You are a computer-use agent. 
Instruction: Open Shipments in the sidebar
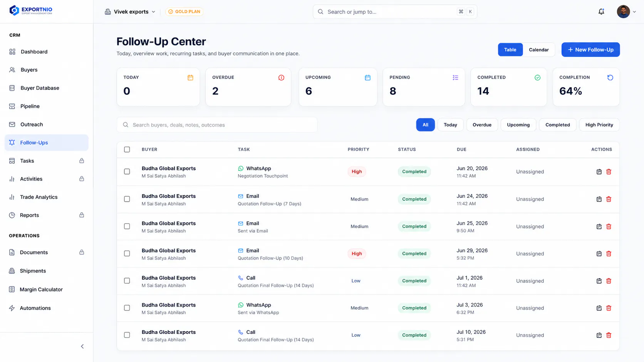[x=46, y=271]
